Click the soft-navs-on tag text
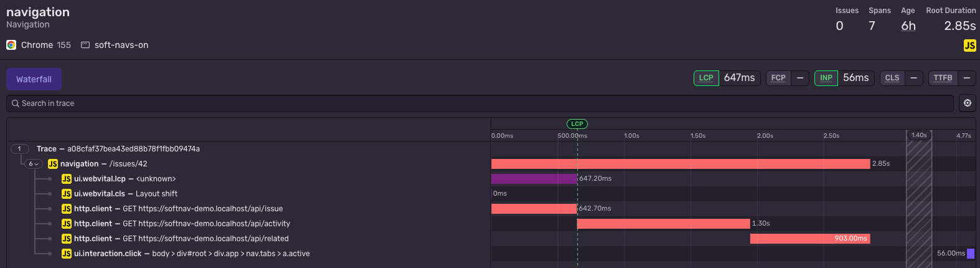The width and height of the screenshot is (980, 268). click(x=121, y=45)
